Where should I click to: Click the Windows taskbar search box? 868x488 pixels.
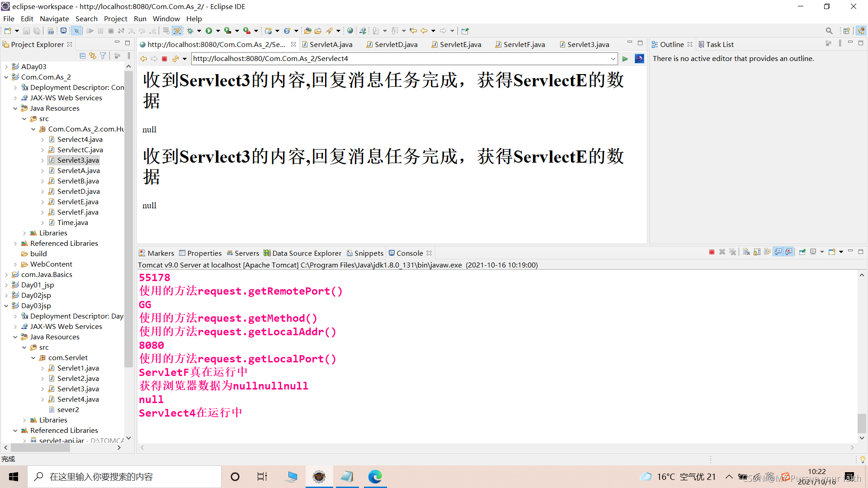(x=124, y=477)
